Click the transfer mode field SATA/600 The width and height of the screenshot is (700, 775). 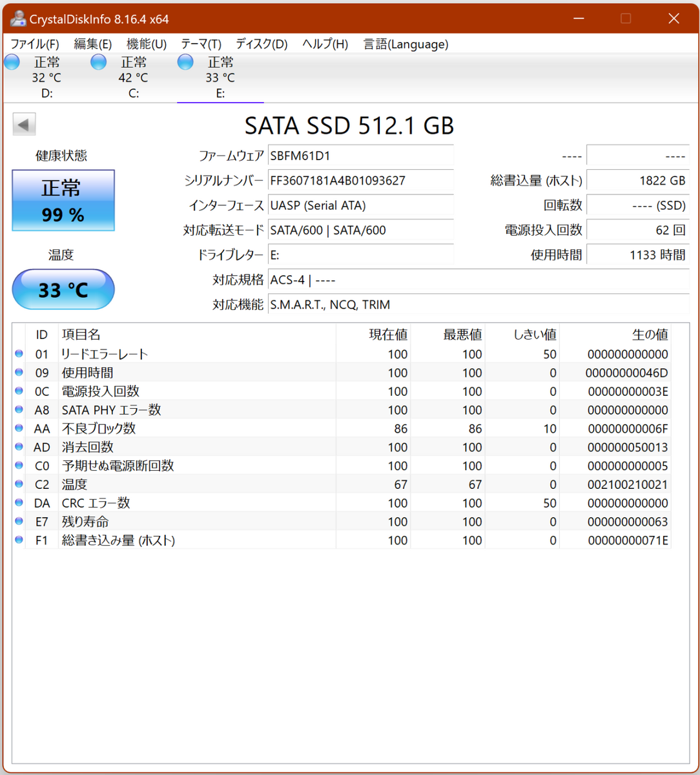tap(360, 230)
